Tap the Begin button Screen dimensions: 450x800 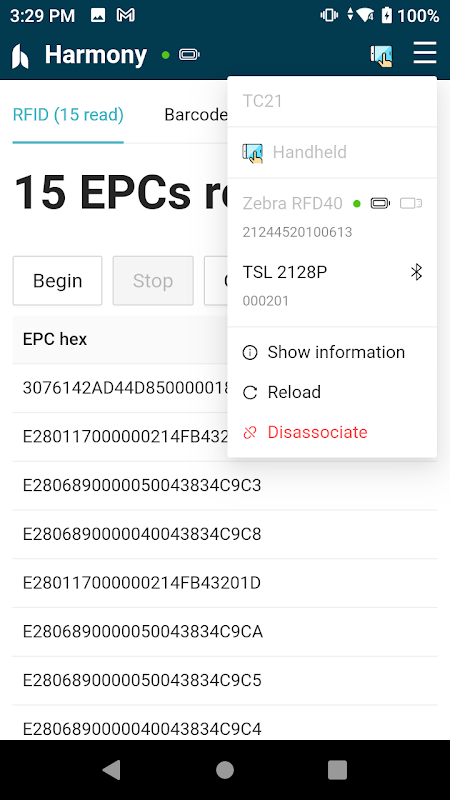pos(58,281)
